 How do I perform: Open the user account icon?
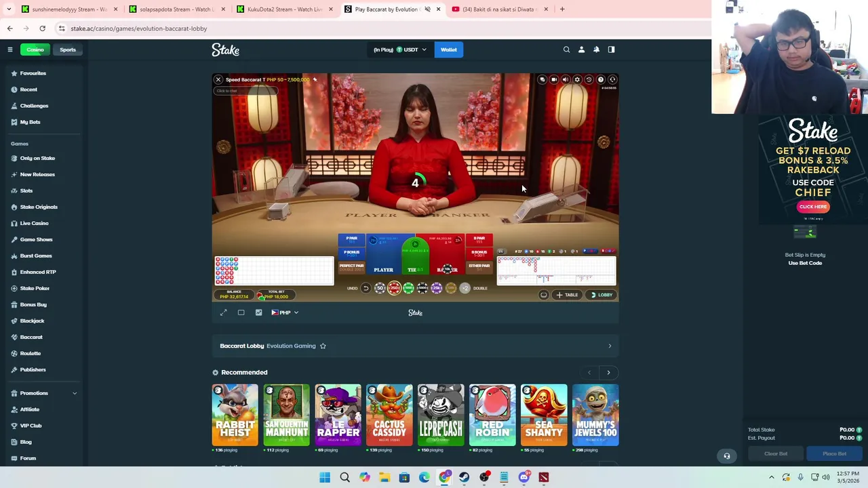click(581, 49)
